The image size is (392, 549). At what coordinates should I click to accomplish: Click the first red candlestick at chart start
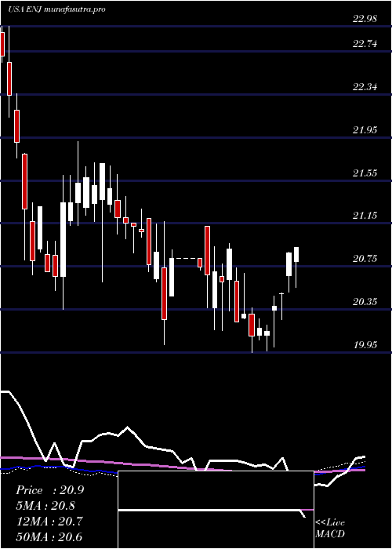[x=2, y=44]
